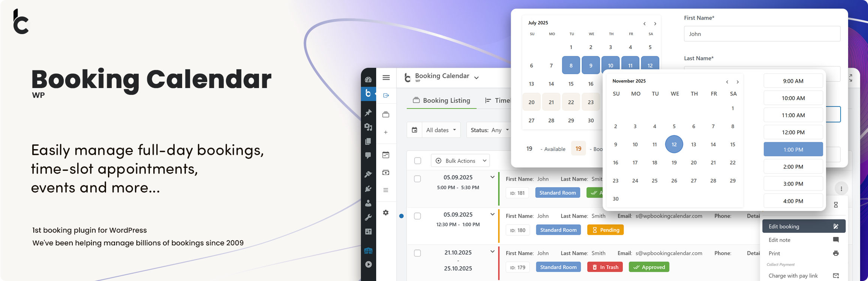The image size is (868, 281).
Task: Open the Plugins plug icon in WP sidebar
Action: (368, 188)
